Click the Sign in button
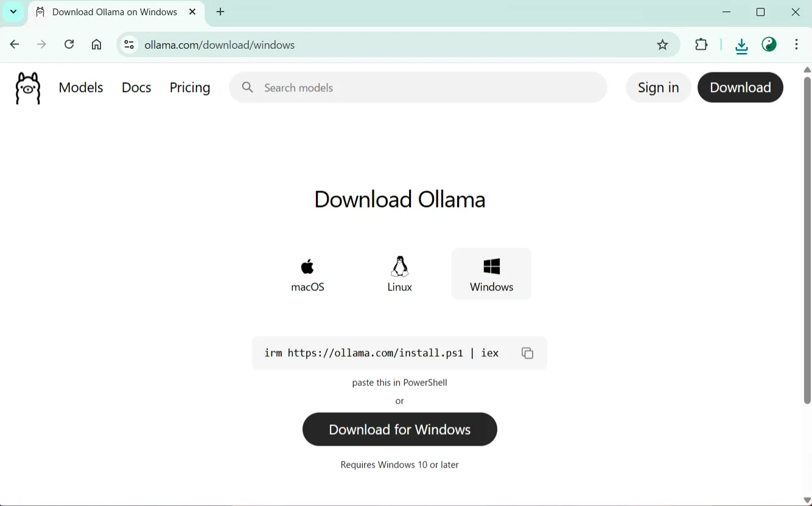 (x=658, y=88)
